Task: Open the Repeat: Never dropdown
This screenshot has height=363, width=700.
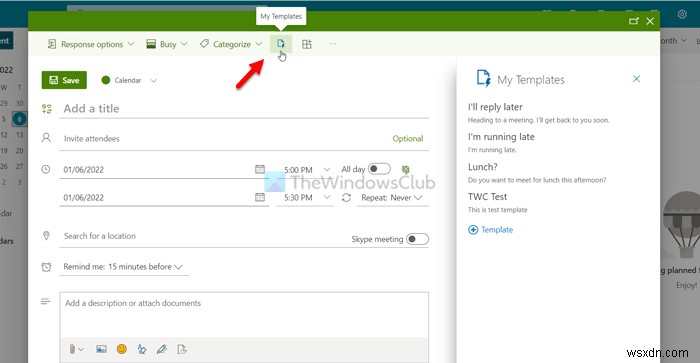Action: 392,198
